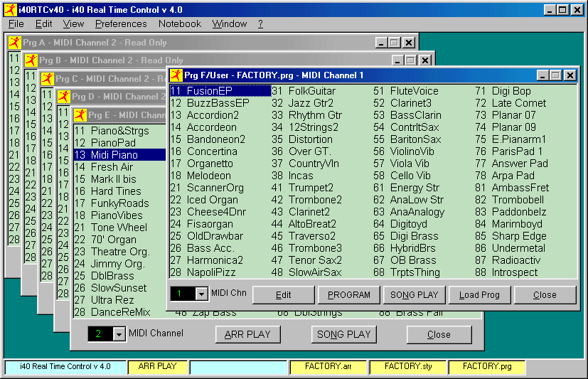Screen dimensions: 588x379
Task: Click the Prg A window icon
Action: (14, 43)
